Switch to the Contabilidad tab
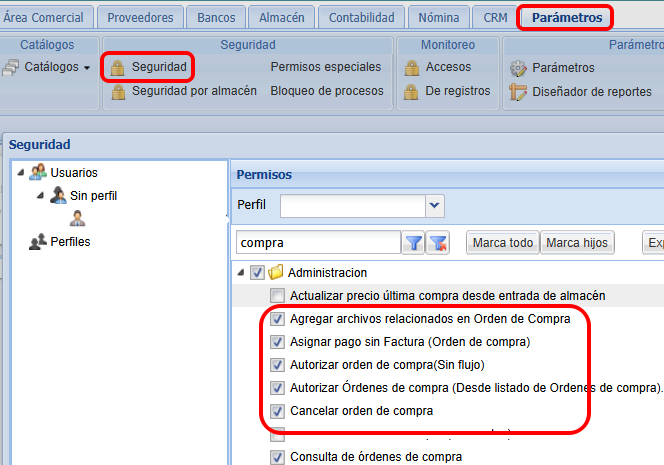 (x=362, y=18)
